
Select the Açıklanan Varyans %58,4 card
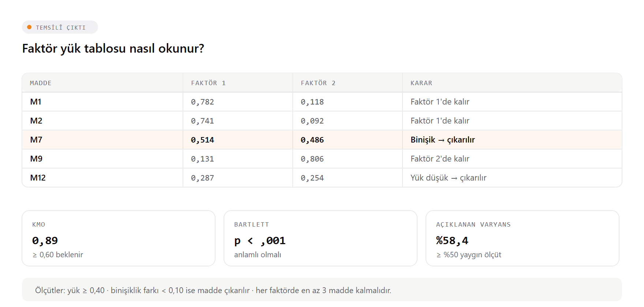(x=523, y=238)
